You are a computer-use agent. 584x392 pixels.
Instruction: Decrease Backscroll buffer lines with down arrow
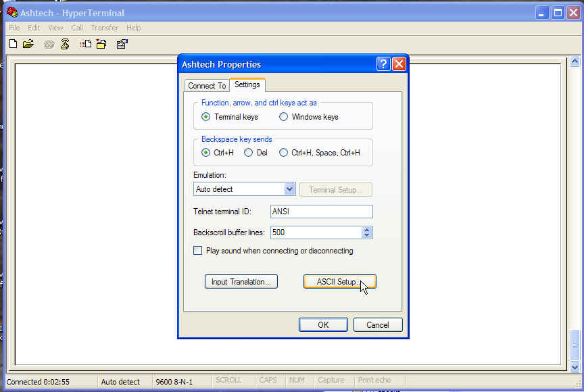coord(366,235)
